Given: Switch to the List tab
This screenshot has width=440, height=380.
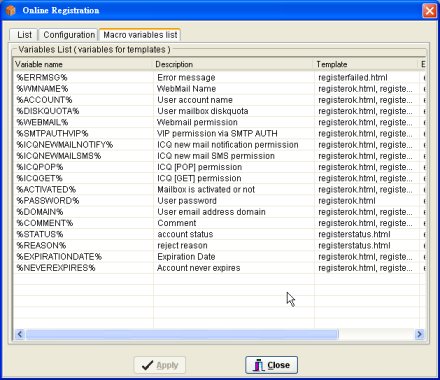Looking at the screenshot, I should click(x=24, y=35).
